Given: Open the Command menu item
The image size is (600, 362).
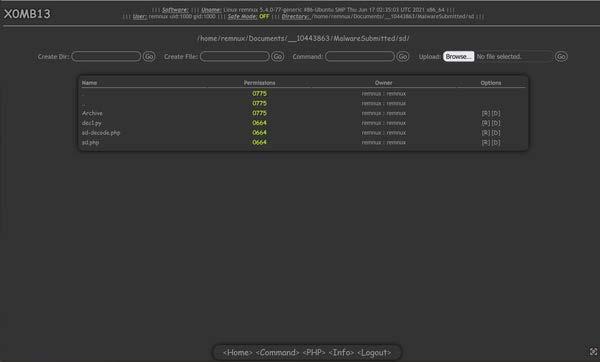Looking at the screenshot, I should click(x=277, y=352).
